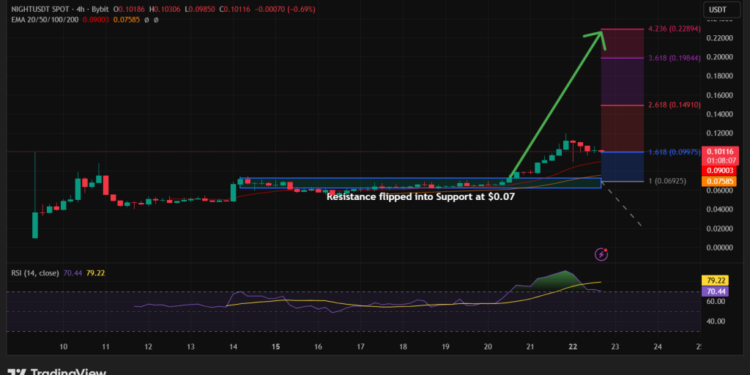Select the 1.618 (0.09975) Fibonacci label

[x=674, y=152]
